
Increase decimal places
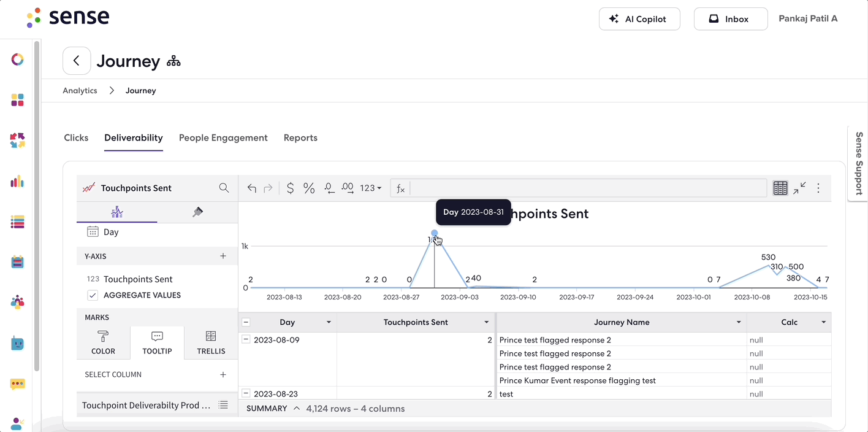(348, 188)
